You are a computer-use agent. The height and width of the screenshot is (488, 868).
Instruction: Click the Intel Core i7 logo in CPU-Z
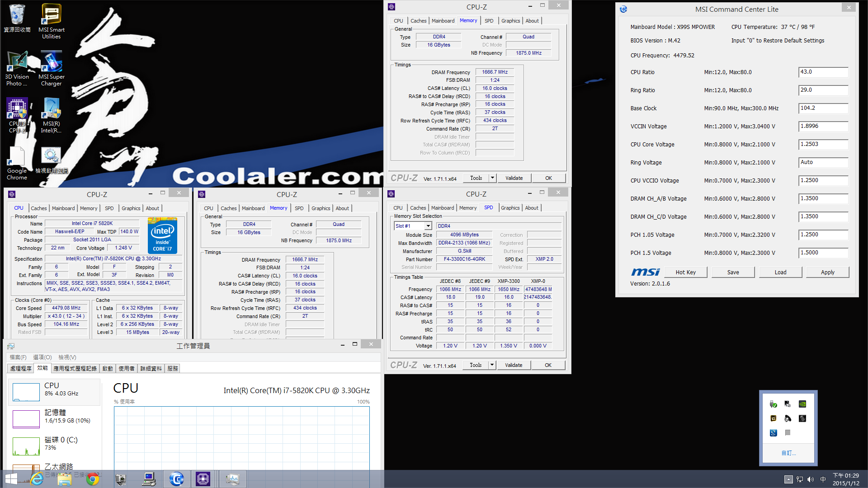tap(162, 235)
